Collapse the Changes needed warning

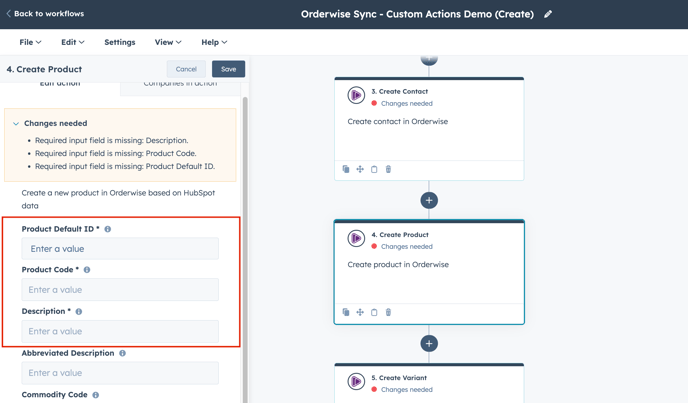16,124
